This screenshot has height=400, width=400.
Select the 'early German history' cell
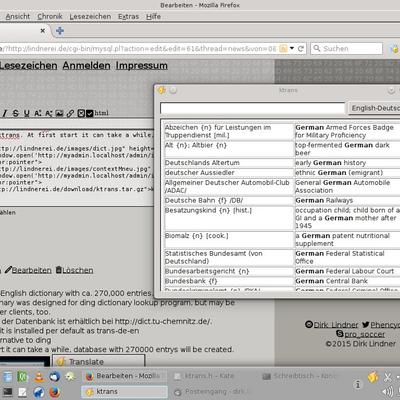tap(347, 163)
